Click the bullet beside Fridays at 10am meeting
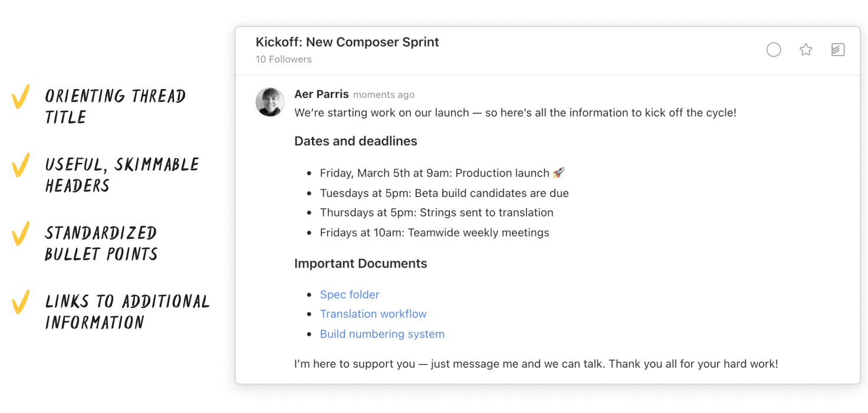The image size is (868, 413). click(309, 232)
